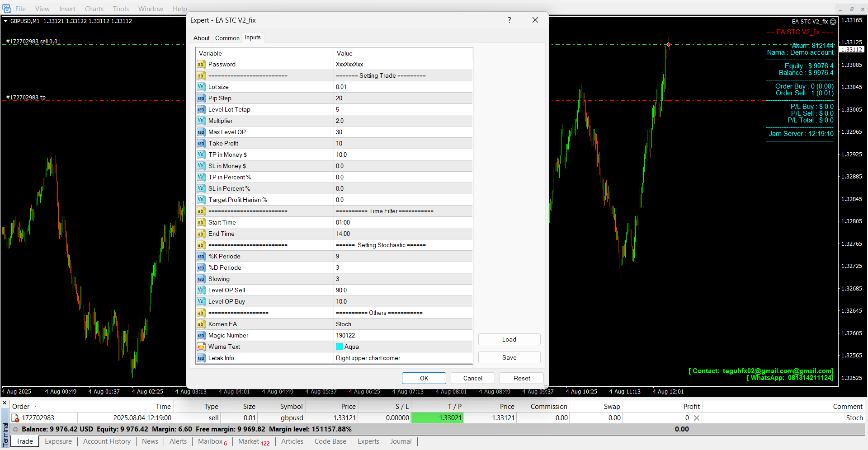This screenshot has height=450, width=868.
Task: Switch to the Account History tab
Action: (x=107, y=441)
